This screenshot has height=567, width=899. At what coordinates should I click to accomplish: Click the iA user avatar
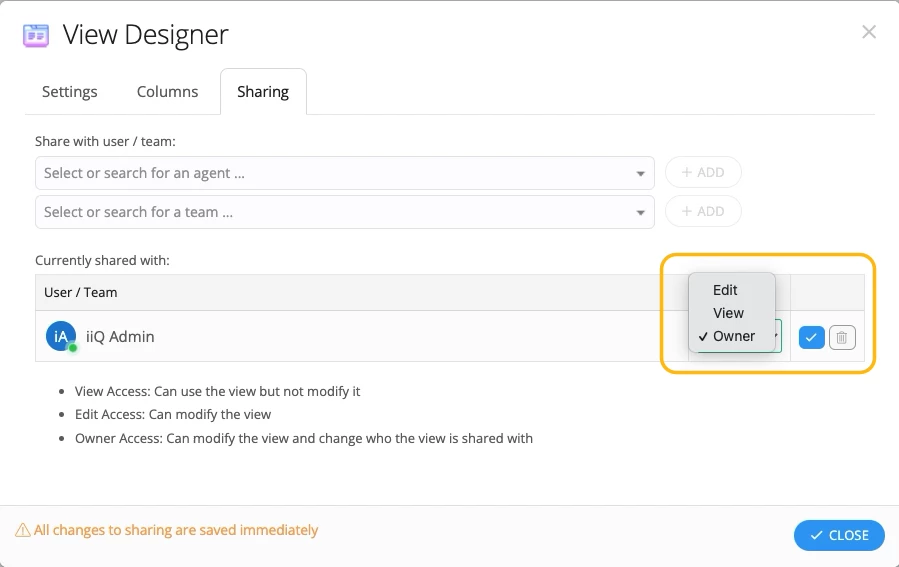pyautogui.click(x=60, y=337)
